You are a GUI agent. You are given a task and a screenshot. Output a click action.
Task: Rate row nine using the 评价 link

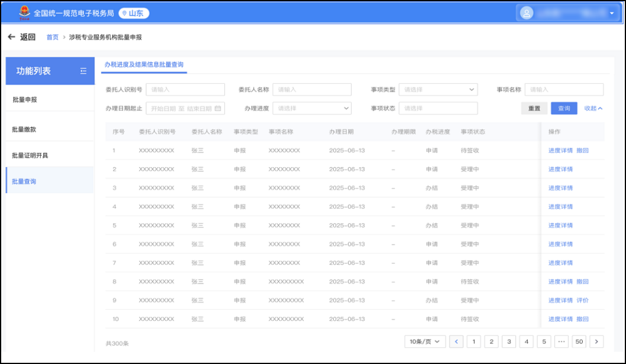(584, 300)
